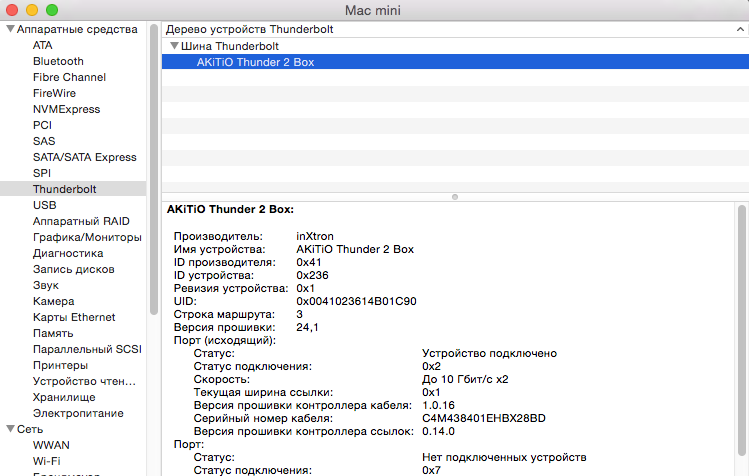
Task: Collapse the Шина Thunderbolt tree node
Action: pyautogui.click(x=174, y=46)
